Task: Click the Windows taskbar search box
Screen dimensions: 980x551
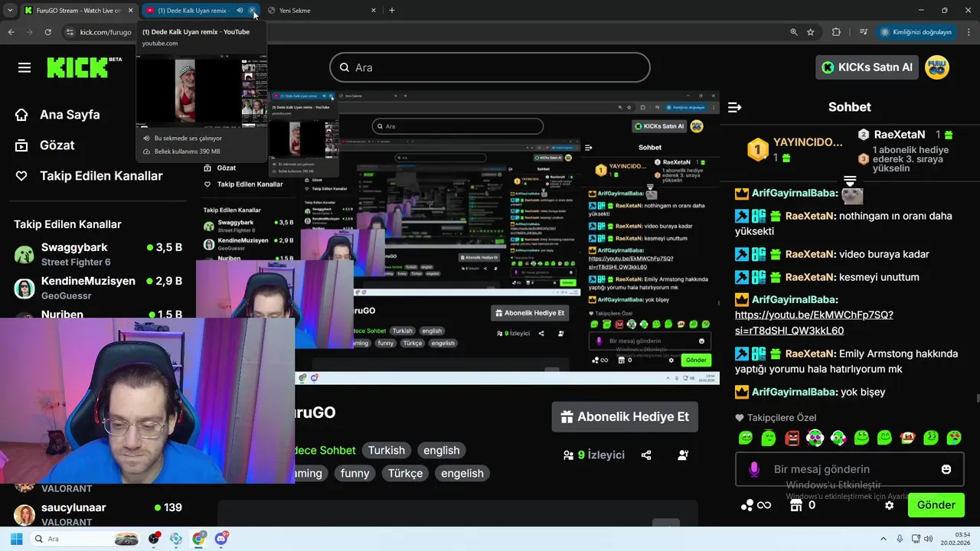Action: pos(86,539)
